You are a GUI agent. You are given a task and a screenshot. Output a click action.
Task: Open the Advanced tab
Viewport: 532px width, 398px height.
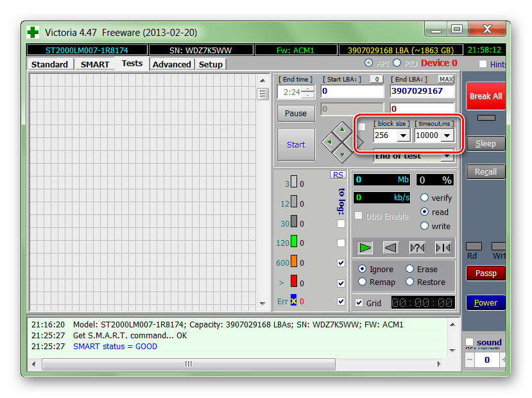[x=171, y=64]
